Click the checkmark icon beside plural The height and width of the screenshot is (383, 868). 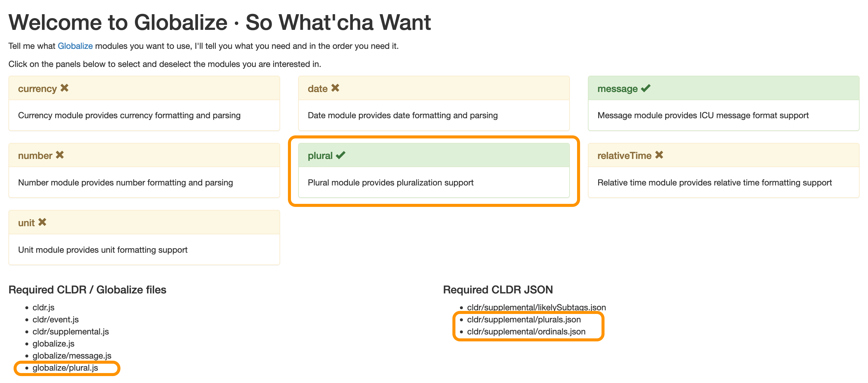click(341, 155)
